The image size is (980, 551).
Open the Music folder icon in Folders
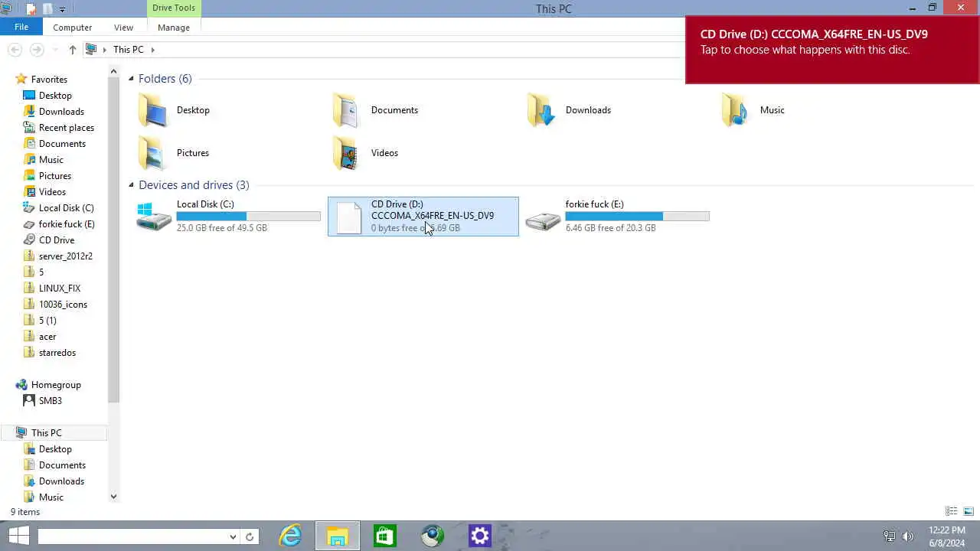[x=736, y=110]
